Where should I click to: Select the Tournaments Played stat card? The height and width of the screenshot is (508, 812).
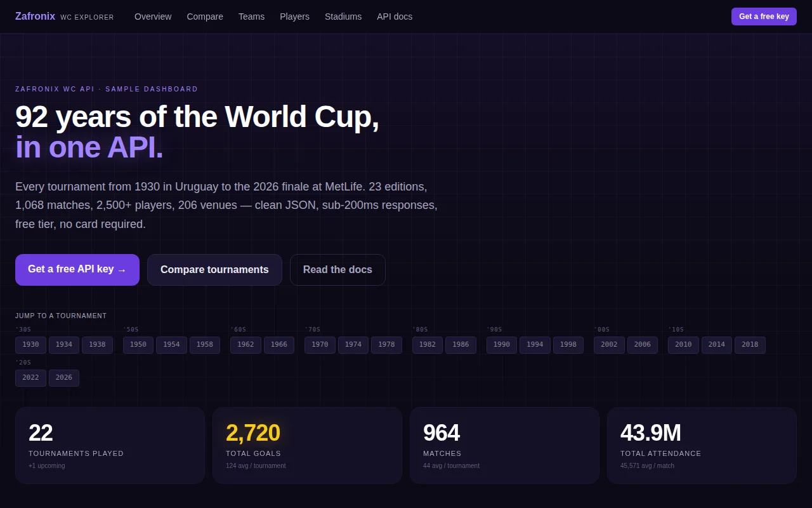pyautogui.click(x=110, y=445)
